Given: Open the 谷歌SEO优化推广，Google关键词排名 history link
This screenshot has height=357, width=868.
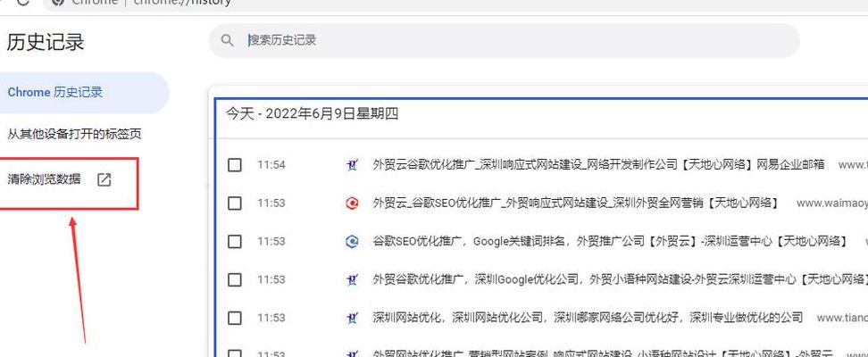Looking at the screenshot, I should [x=610, y=241].
